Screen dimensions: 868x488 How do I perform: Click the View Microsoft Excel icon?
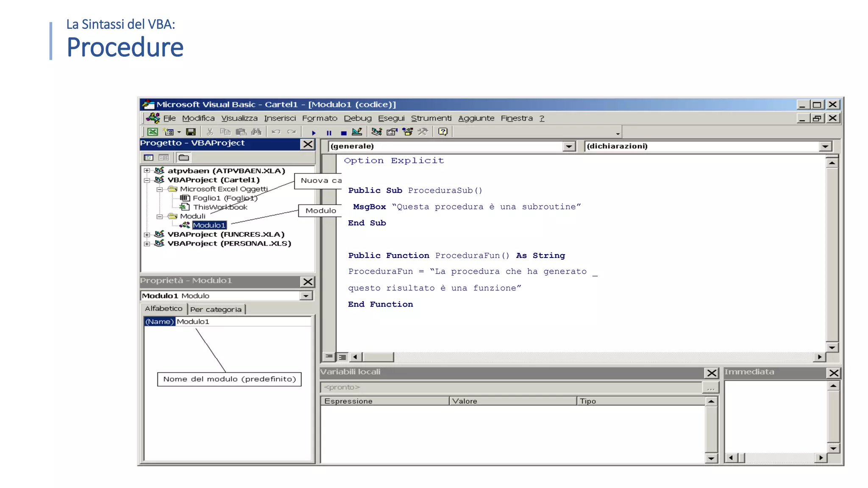(x=153, y=132)
